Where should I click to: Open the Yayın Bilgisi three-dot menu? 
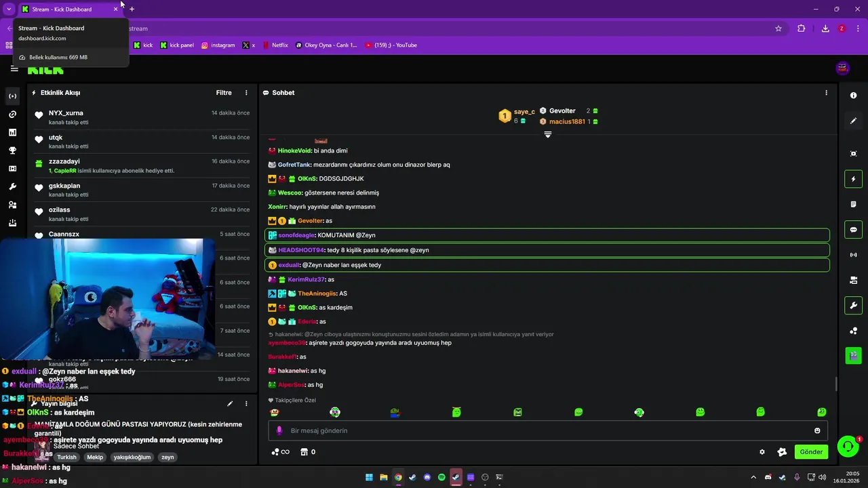pos(246,403)
